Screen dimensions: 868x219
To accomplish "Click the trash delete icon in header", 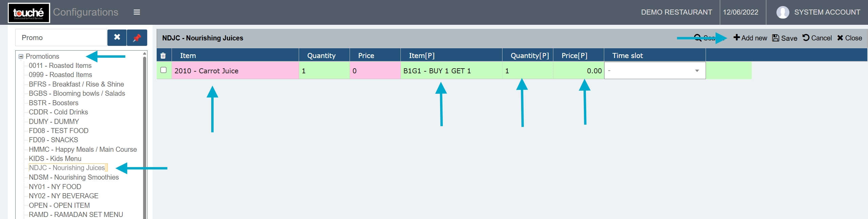I will pos(163,56).
